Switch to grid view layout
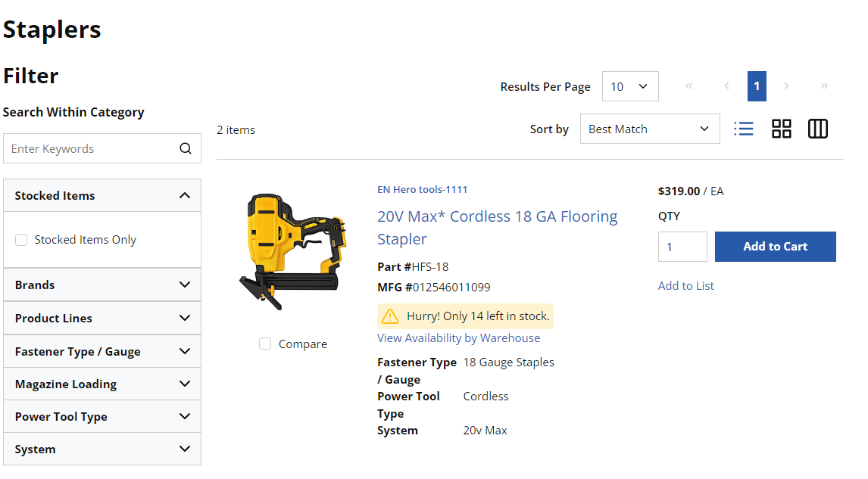The width and height of the screenshot is (868, 479). (x=781, y=129)
